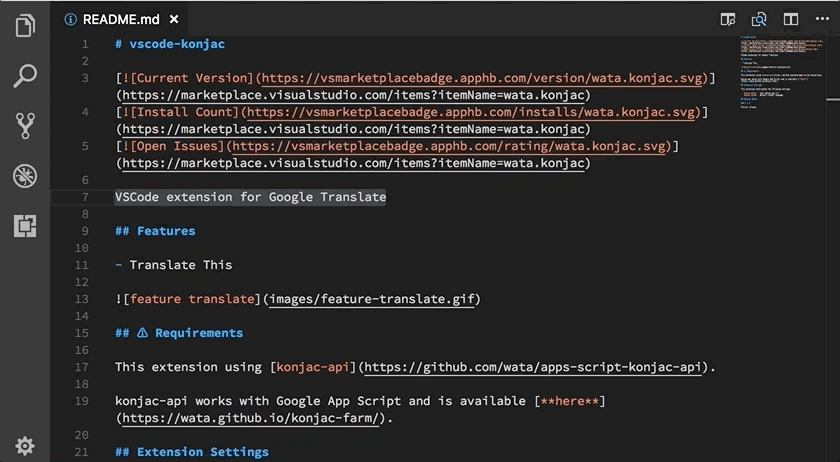
Task: Open the Debug view
Action: click(x=25, y=176)
